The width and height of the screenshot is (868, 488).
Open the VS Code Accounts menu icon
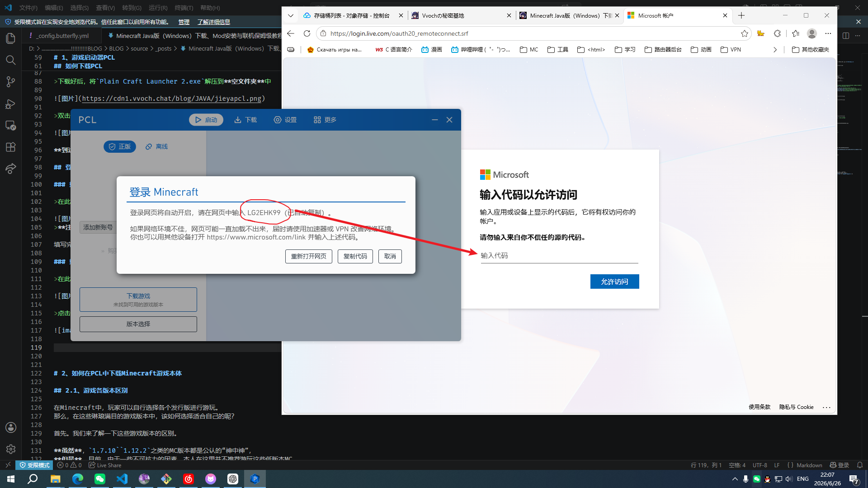pyautogui.click(x=10, y=427)
